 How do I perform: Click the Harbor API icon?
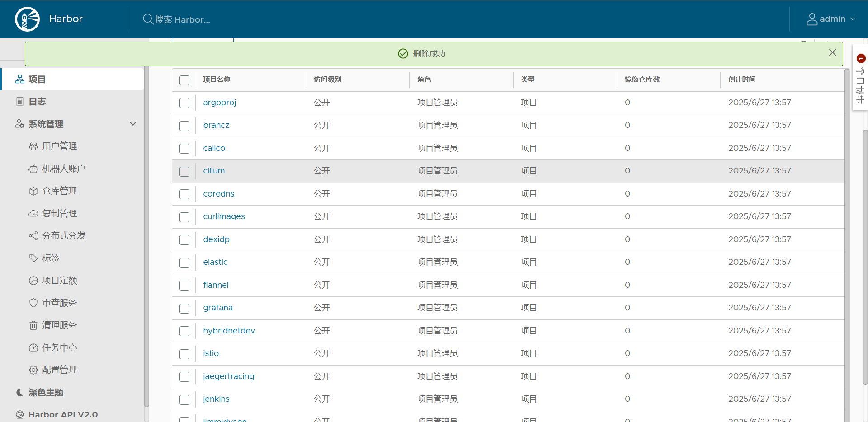(20, 415)
